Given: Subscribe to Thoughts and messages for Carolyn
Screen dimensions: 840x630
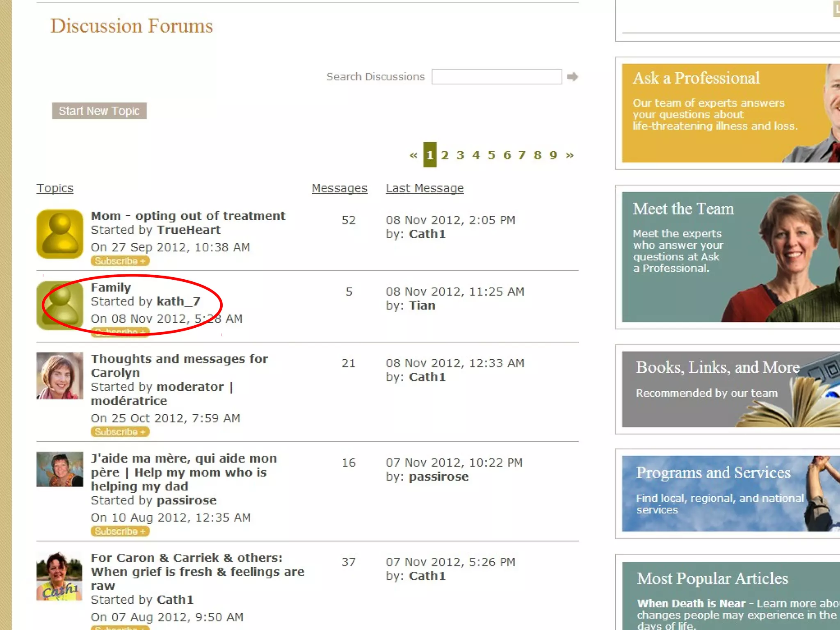Looking at the screenshot, I should pos(120,432).
